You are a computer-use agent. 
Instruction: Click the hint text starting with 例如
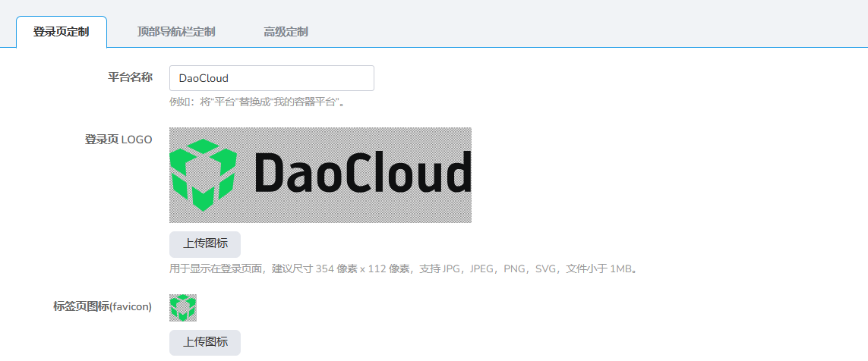tap(257, 103)
